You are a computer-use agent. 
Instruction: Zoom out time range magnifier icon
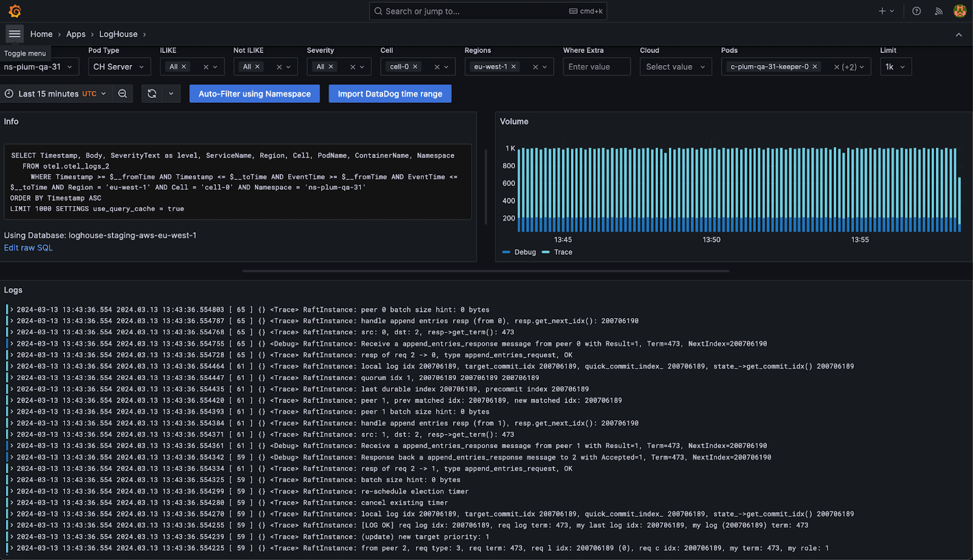pyautogui.click(x=123, y=94)
